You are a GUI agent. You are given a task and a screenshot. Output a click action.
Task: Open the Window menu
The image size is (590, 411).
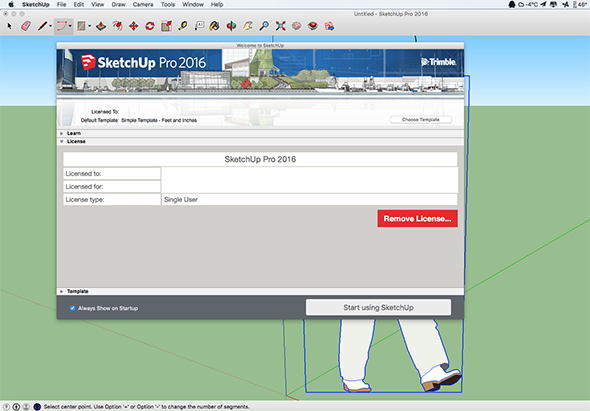(193, 5)
